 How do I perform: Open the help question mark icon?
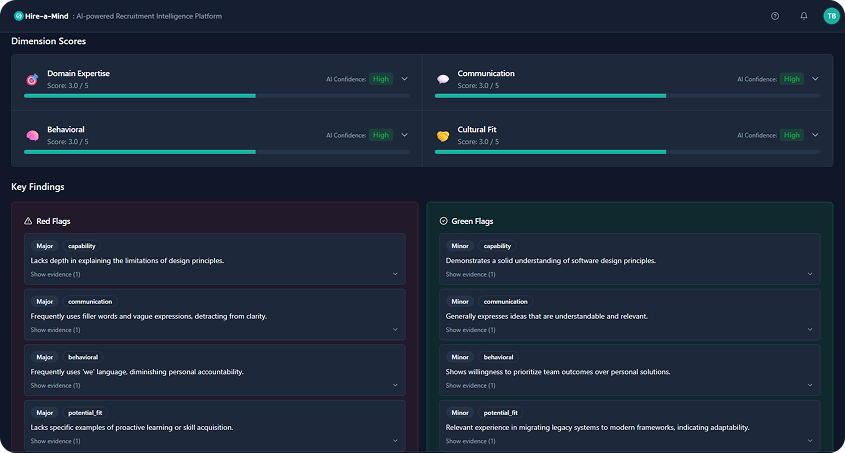pyautogui.click(x=775, y=16)
